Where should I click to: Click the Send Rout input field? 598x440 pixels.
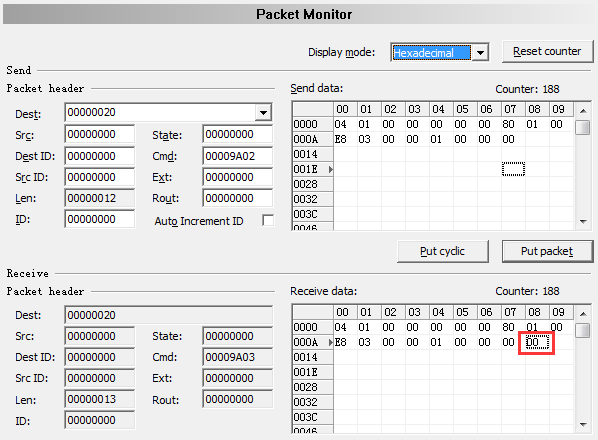pyautogui.click(x=237, y=198)
